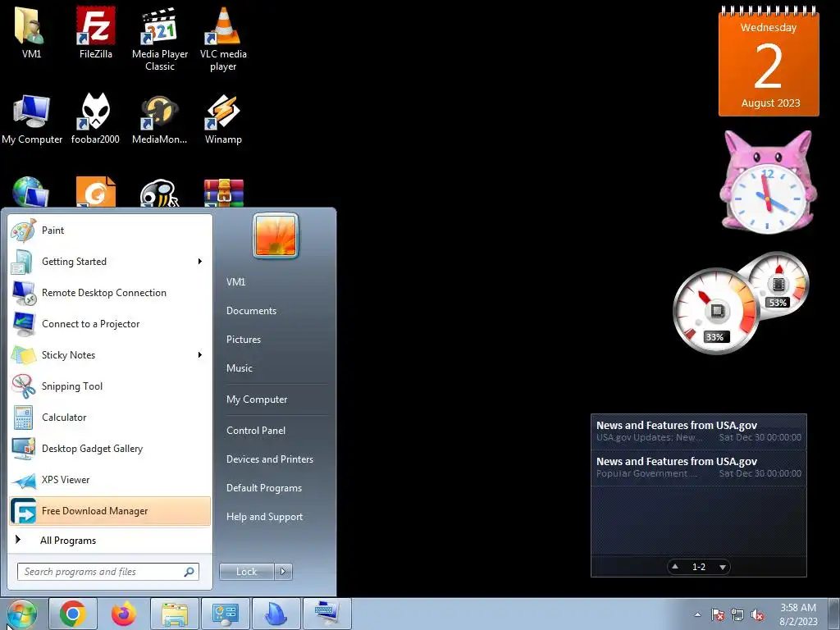840x630 pixels.
Task: Click the user account picture
Action: 276,235
